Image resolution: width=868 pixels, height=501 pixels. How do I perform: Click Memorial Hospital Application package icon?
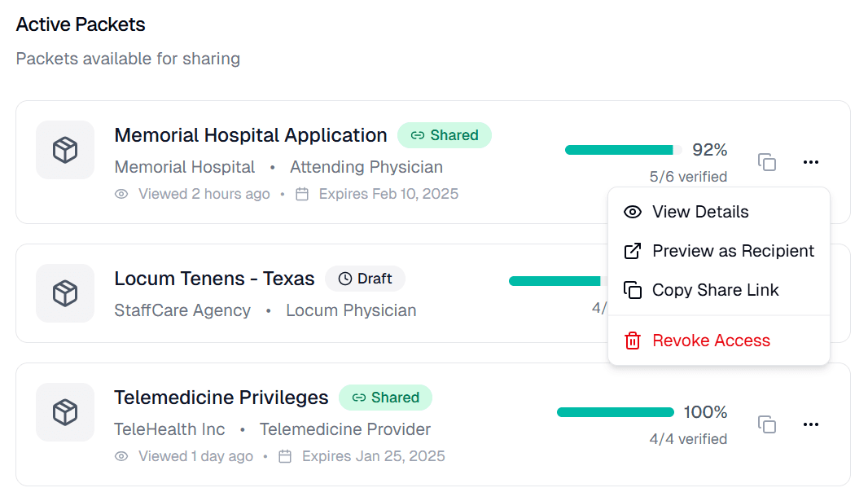[65, 150]
